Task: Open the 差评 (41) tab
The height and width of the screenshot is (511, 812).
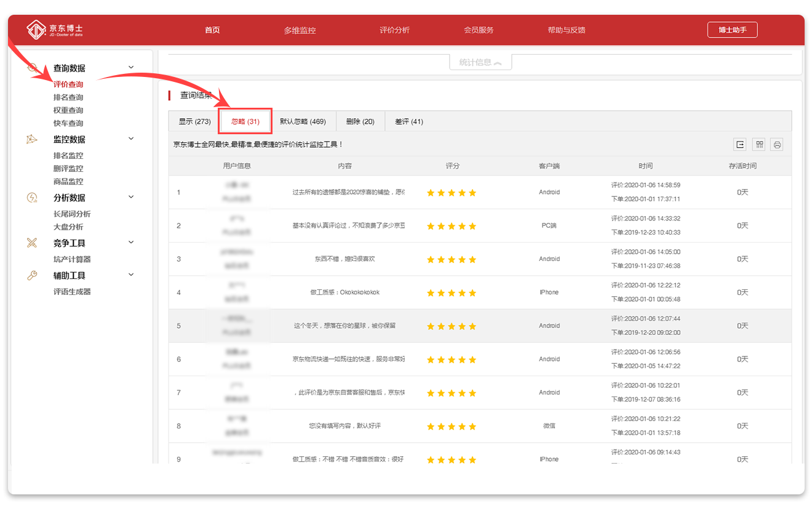Action: point(408,122)
